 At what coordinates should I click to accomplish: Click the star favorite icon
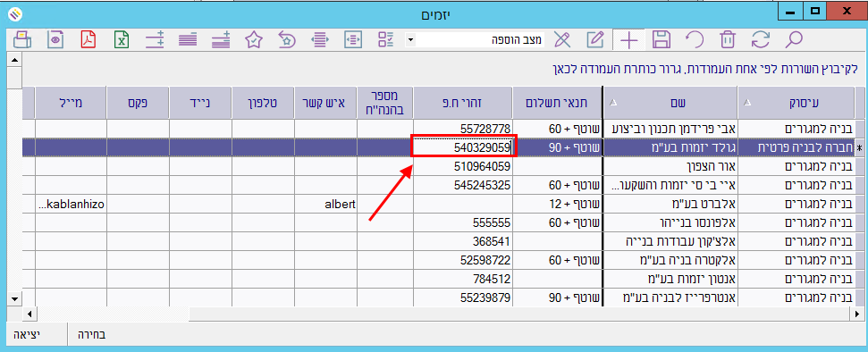[x=253, y=40]
